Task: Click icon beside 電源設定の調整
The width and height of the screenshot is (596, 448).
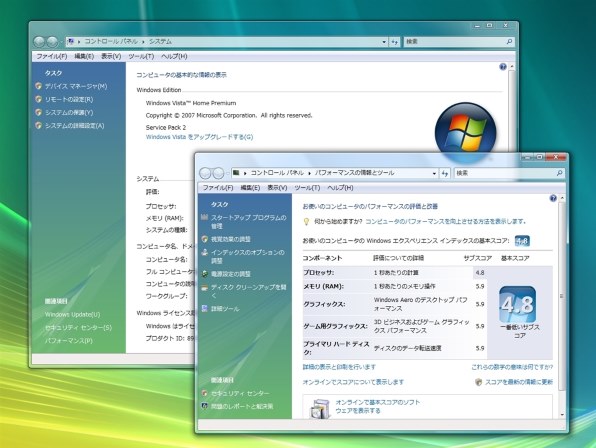Action: [x=204, y=274]
